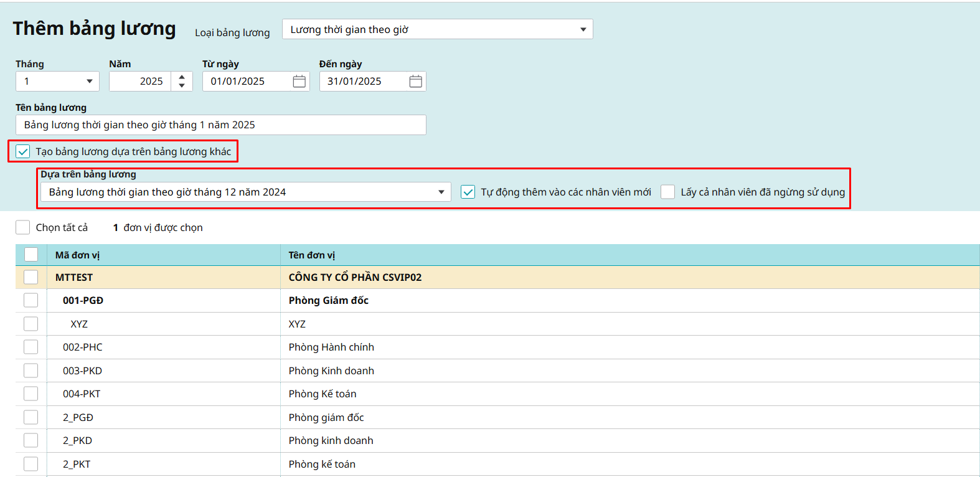This screenshot has width=980, height=477.
Task: Select the MTTEST company row checkbox
Action: tap(31, 277)
